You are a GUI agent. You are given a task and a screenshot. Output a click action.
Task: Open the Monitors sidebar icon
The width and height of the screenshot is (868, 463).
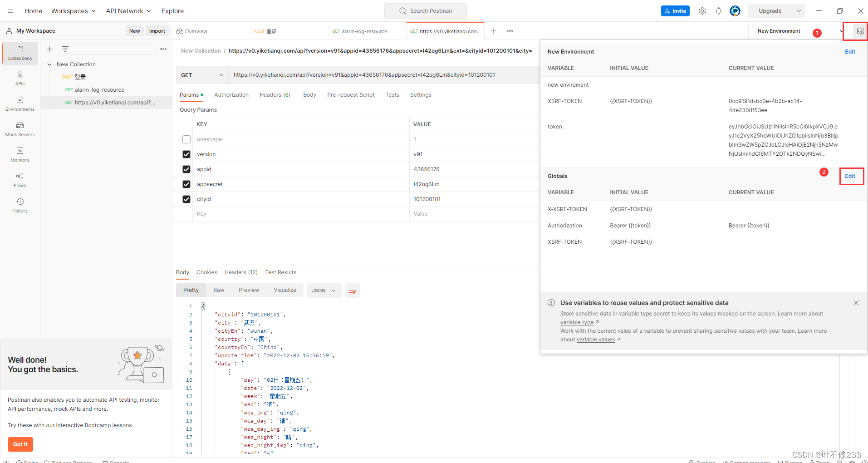20,154
